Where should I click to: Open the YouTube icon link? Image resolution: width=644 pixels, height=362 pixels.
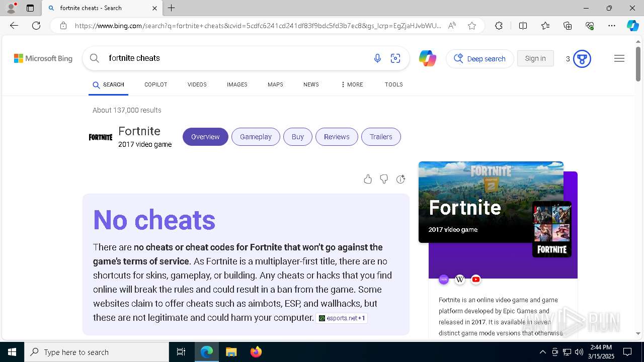pyautogui.click(x=476, y=280)
